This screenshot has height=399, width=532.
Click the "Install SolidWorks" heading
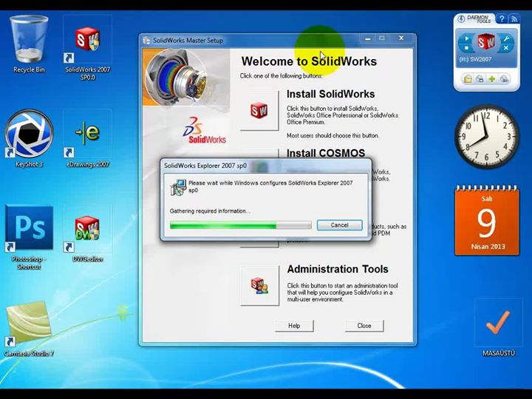tap(330, 94)
